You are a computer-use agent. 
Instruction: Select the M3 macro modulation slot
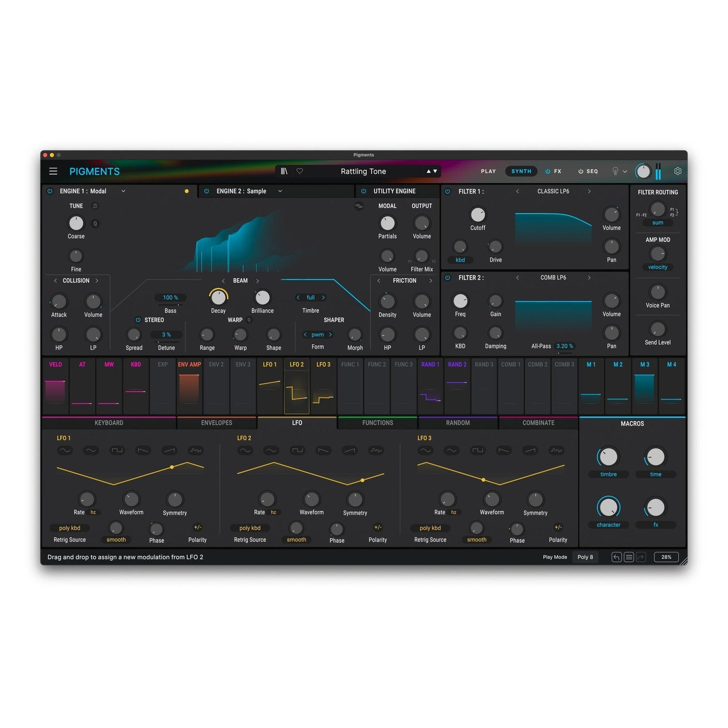tap(644, 386)
